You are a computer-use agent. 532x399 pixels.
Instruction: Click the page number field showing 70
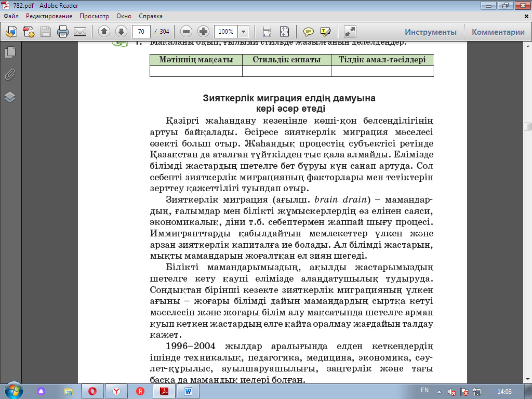141,32
